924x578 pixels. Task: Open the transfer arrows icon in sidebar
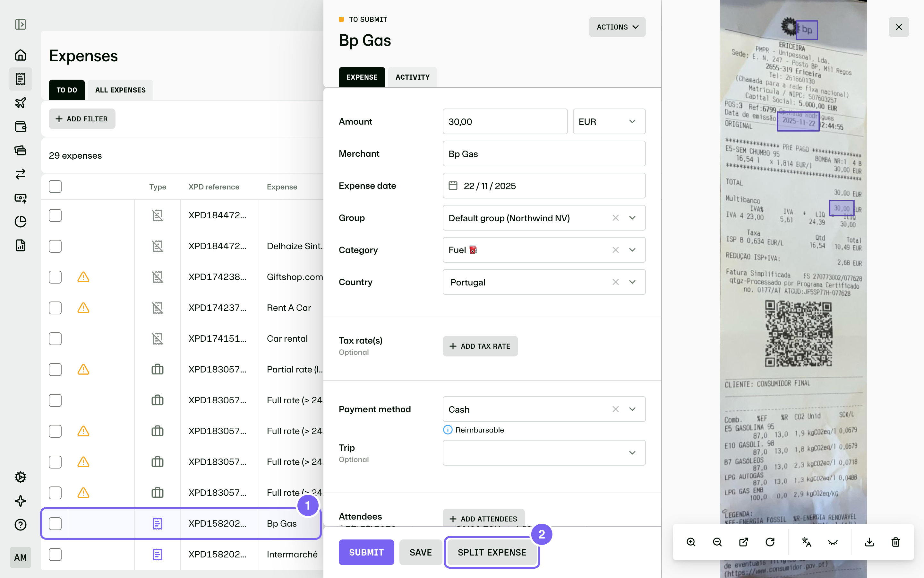point(20,174)
